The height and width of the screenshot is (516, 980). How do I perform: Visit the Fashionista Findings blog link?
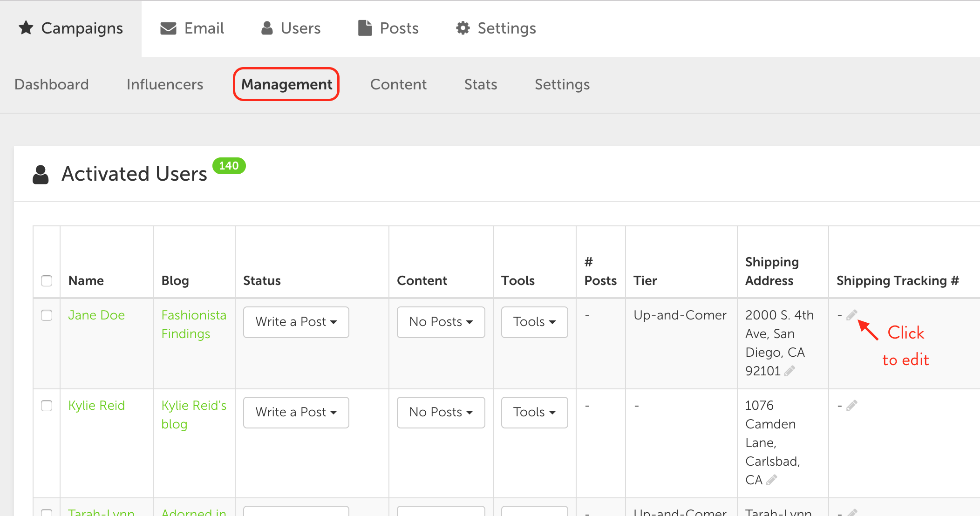pyautogui.click(x=194, y=325)
